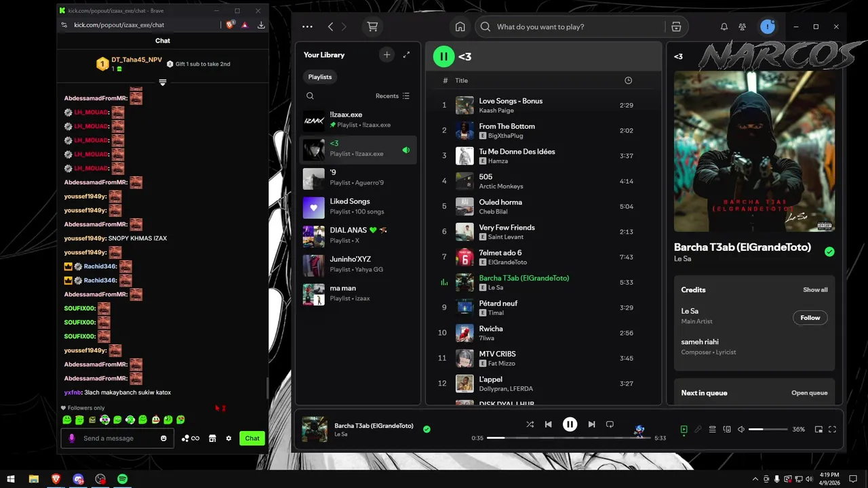Click 'Open queue' in Next in queue
Screen dimensions: 868x488
pyautogui.click(x=809, y=392)
